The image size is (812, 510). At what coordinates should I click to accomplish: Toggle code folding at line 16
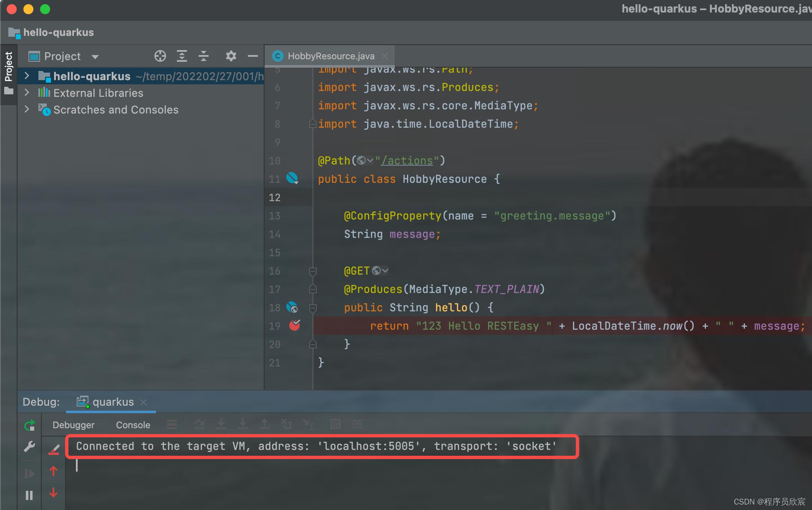click(313, 272)
